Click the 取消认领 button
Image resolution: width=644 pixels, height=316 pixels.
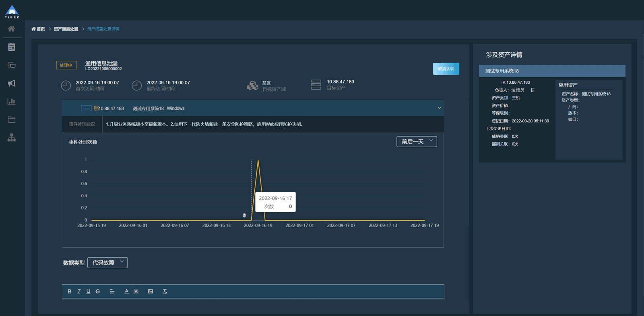446,69
